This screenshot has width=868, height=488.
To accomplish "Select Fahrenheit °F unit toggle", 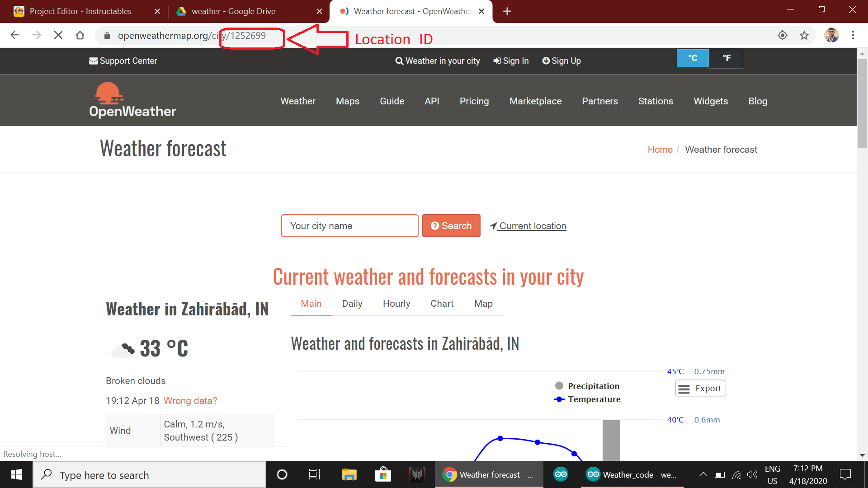I will 726,58.
